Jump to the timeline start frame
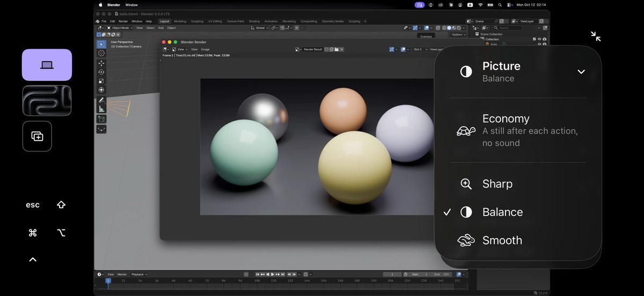 coord(258,274)
